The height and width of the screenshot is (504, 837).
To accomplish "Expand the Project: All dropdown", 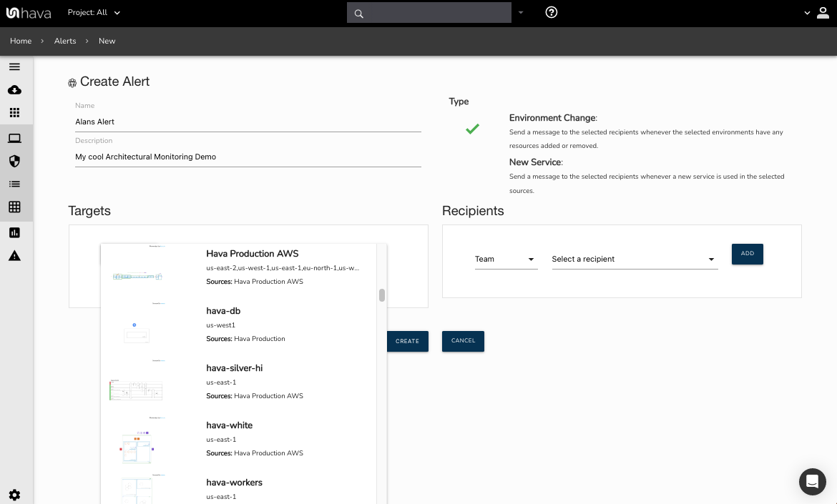I will (94, 13).
